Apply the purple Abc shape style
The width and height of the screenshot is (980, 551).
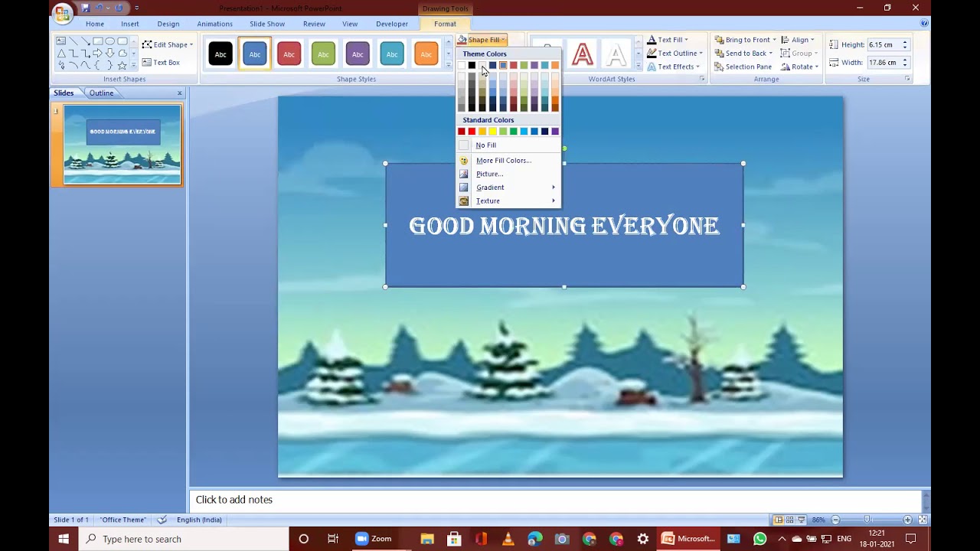358,54
